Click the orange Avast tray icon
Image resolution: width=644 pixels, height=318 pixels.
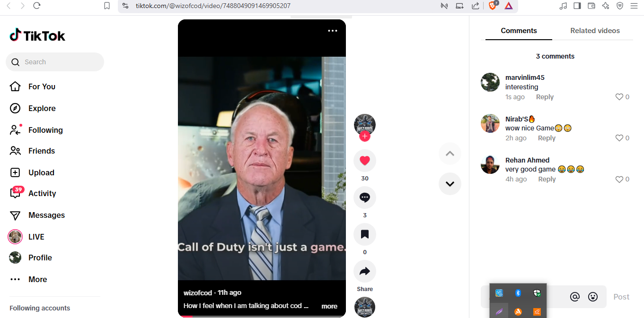[518, 311]
